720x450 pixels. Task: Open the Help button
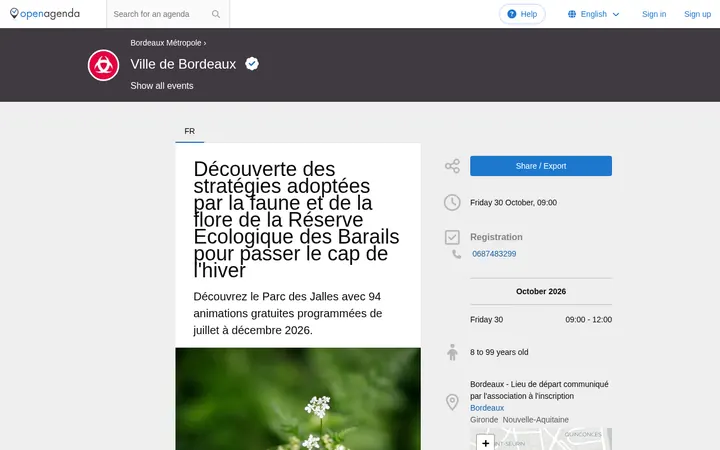(x=522, y=14)
